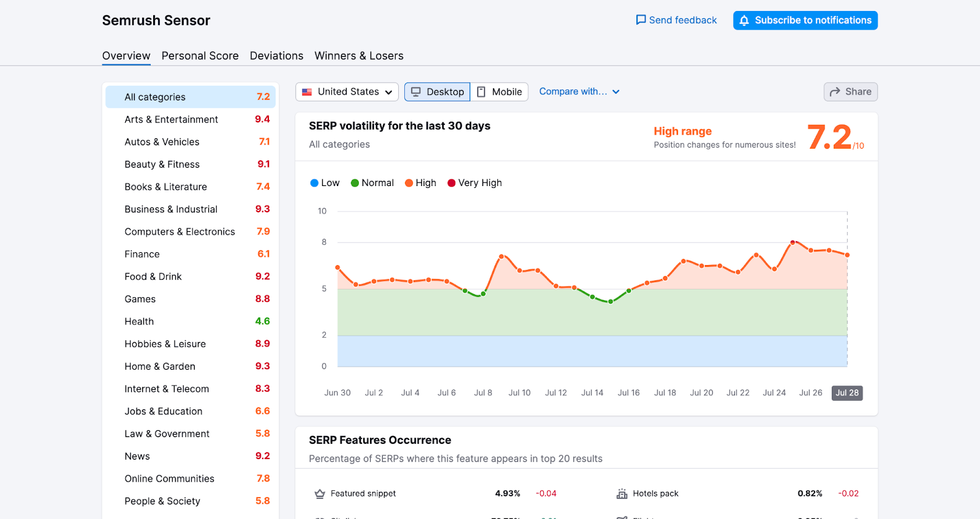Select the Books & Literature category
The height and width of the screenshot is (519, 980).
190,187
